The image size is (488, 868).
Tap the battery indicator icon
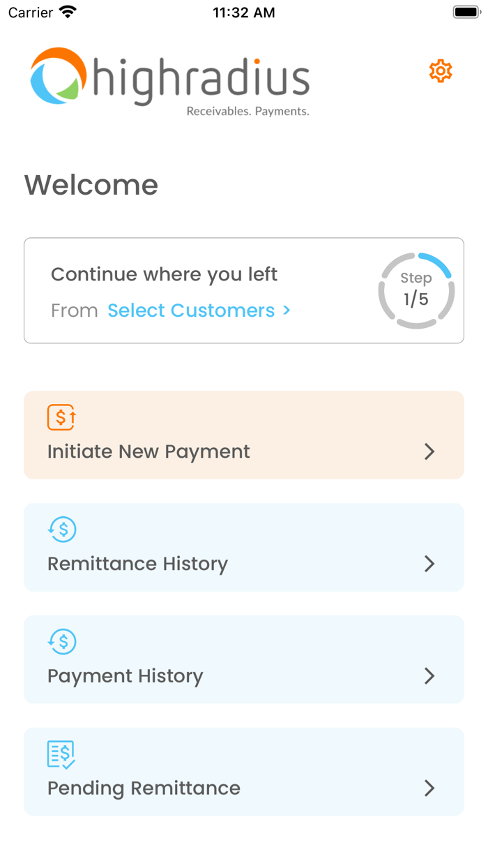(465, 13)
